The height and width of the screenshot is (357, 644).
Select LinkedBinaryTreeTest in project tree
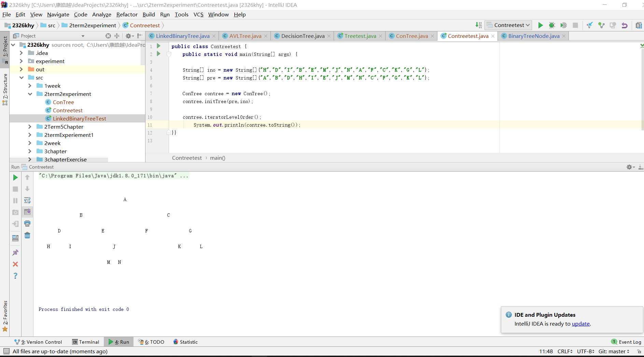click(79, 118)
